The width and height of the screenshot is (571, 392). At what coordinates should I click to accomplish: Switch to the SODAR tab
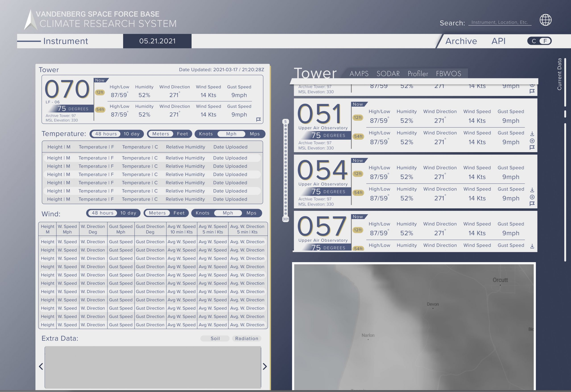(388, 74)
